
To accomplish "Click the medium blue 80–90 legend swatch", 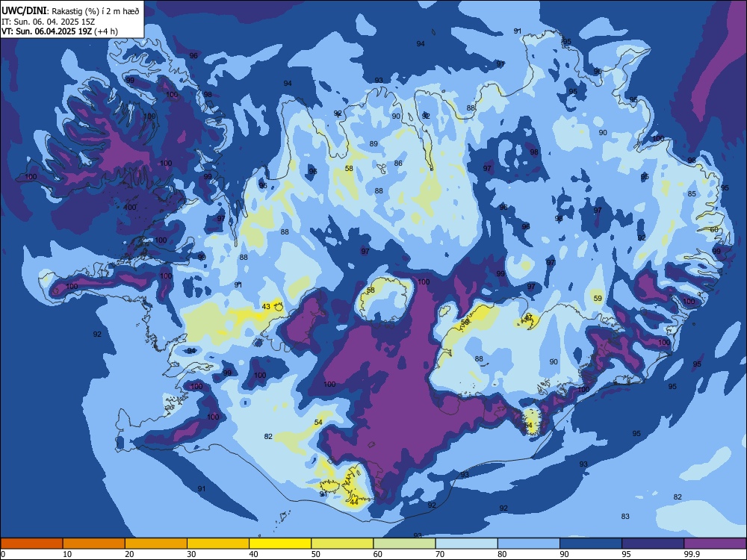I will click(529, 544).
